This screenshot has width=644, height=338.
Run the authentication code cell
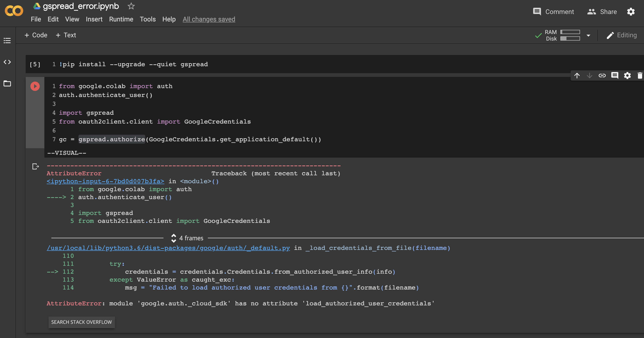pos(35,86)
